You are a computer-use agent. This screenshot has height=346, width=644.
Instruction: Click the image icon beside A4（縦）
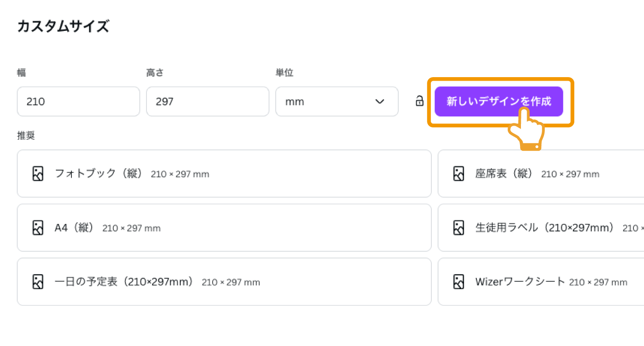click(38, 227)
